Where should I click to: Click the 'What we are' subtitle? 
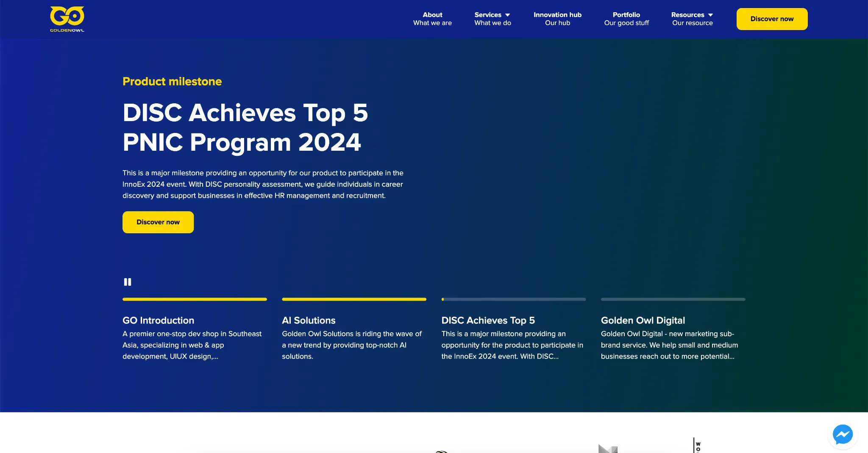click(432, 23)
